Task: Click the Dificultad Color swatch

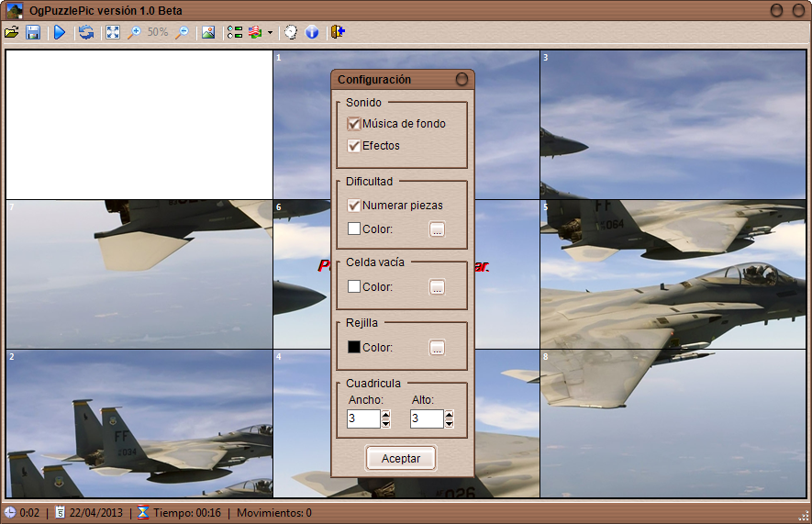Action: 353,229
